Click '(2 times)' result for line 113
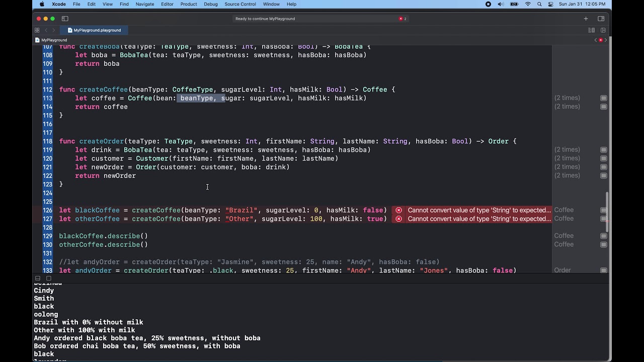This screenshot has width=644, height=362. point(567,98)
